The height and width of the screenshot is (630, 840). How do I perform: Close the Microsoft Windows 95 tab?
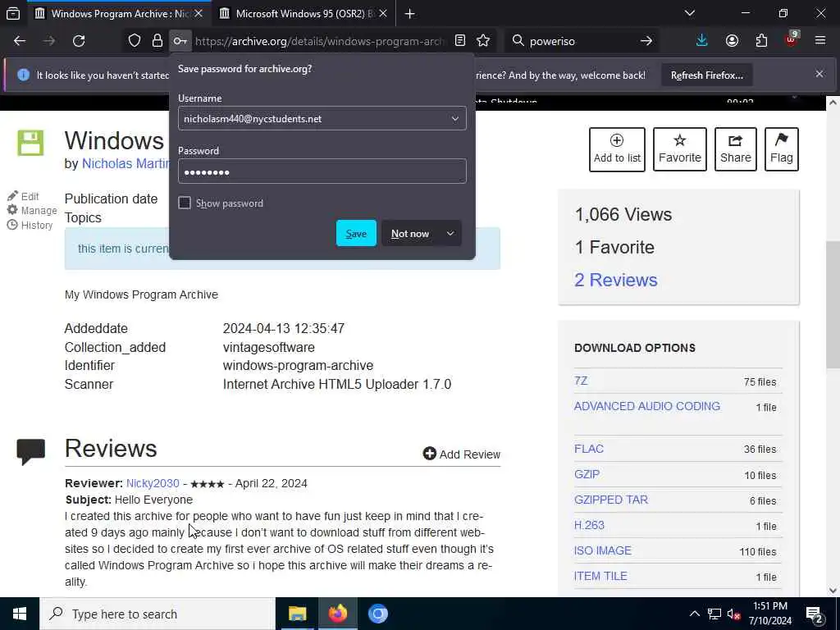coord(383,13)
